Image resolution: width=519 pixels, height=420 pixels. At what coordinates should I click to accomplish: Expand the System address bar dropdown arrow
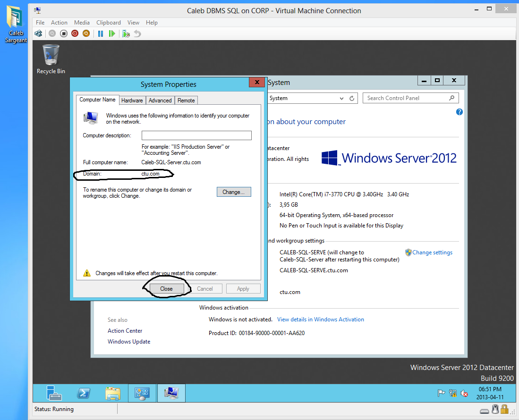pos(341,99)
